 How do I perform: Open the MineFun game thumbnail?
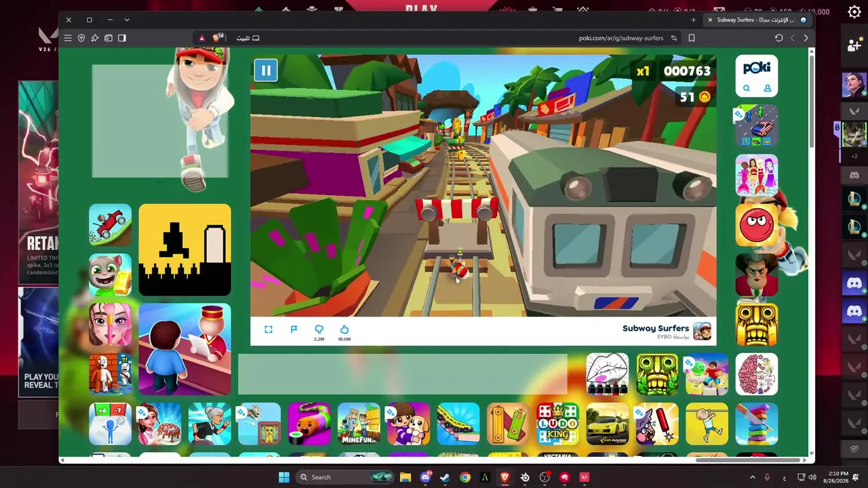pos(359,424)
